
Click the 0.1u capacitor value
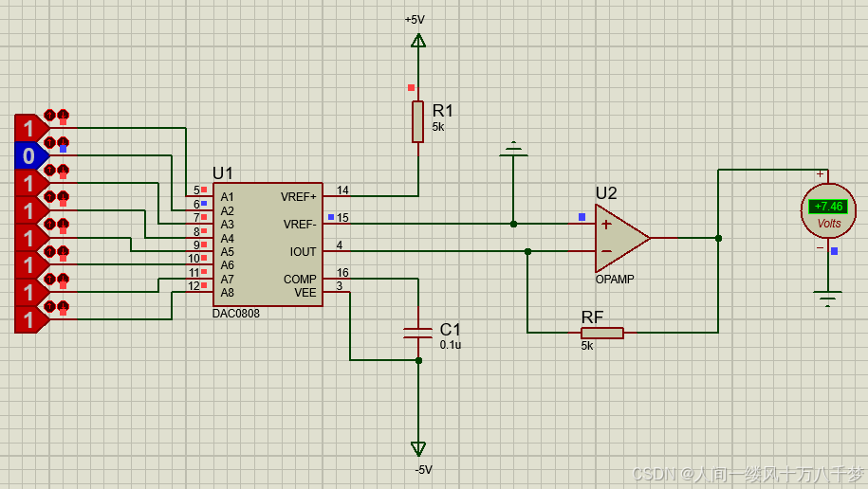(451, 345)
